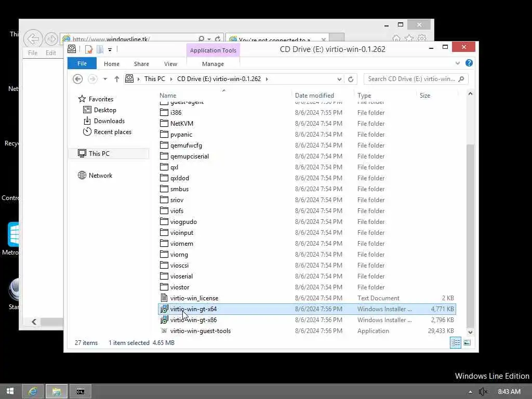Click the Properties Quick Access toolbar icon

pyautogui.click(x=88, y=49)
